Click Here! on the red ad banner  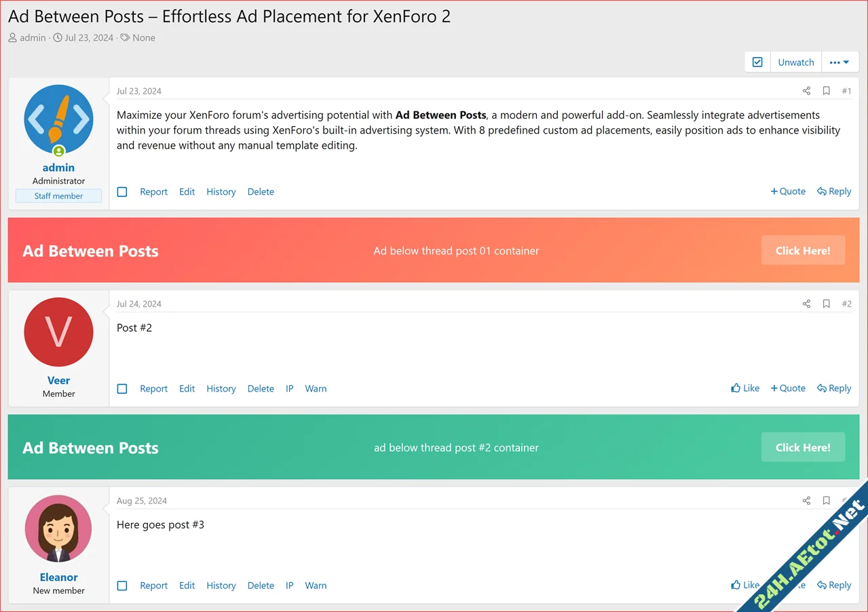tap(803, 250)
